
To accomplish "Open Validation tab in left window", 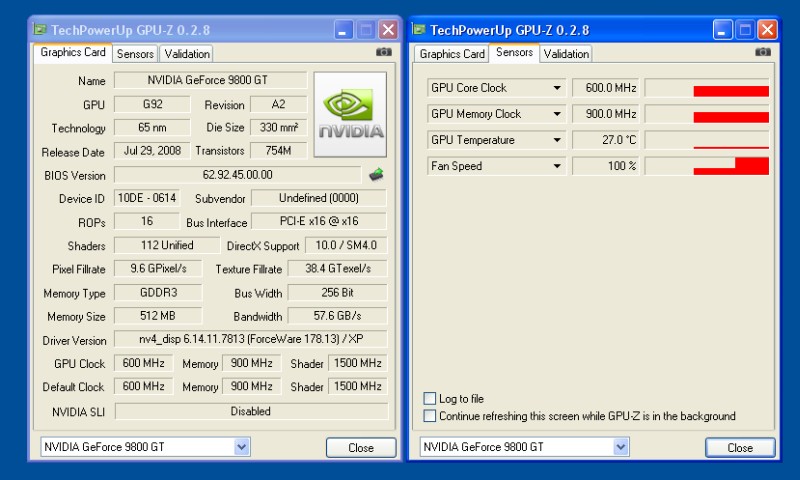I will point(187,54).
